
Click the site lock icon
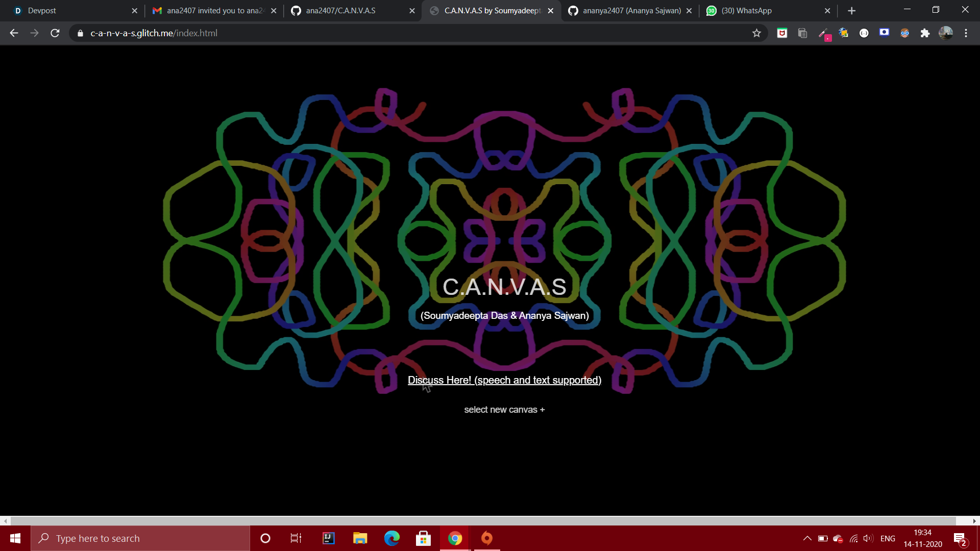click(80, 33)
